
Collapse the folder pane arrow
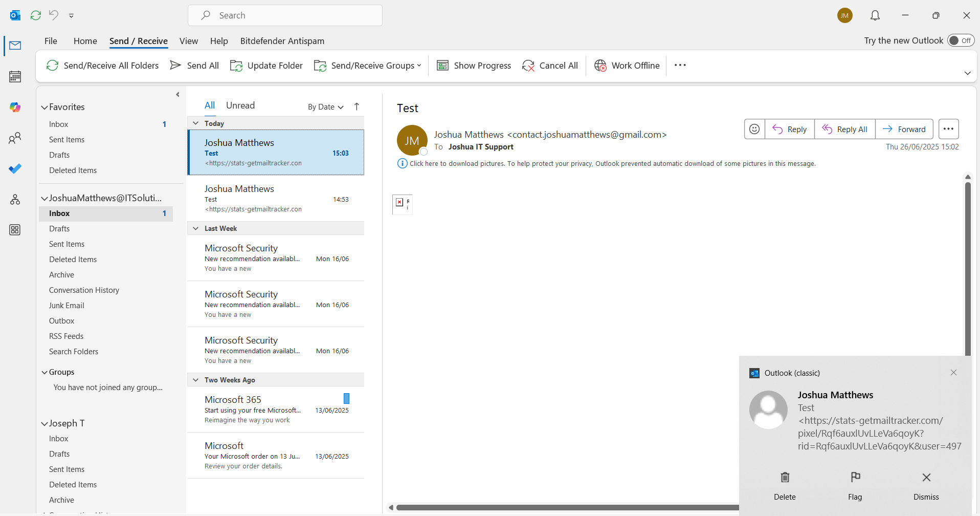(x=177, y=94)
